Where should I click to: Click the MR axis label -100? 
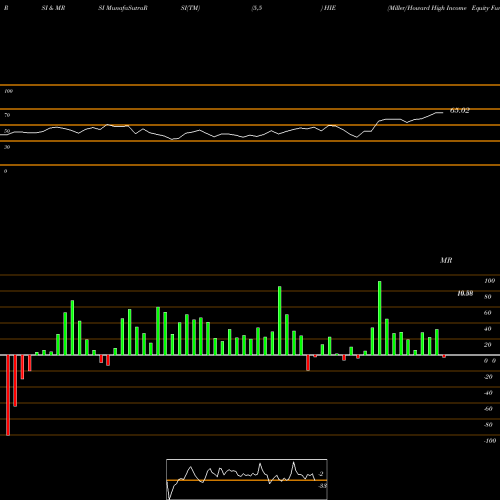pyautogui.click(x=490, y=441)
